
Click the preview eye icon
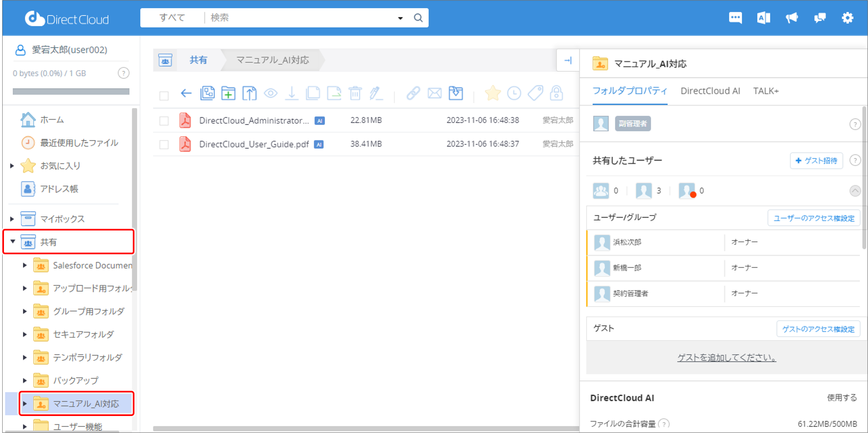271,93
